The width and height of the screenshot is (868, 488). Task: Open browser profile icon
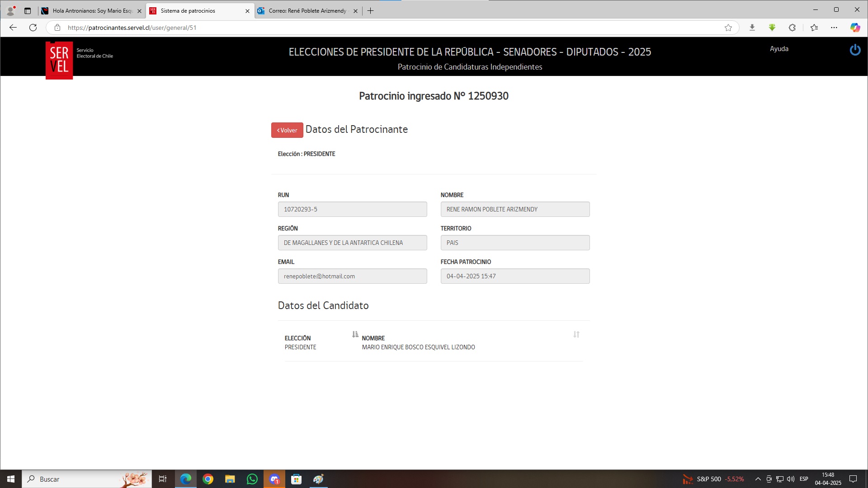click(x=11, y=10)
